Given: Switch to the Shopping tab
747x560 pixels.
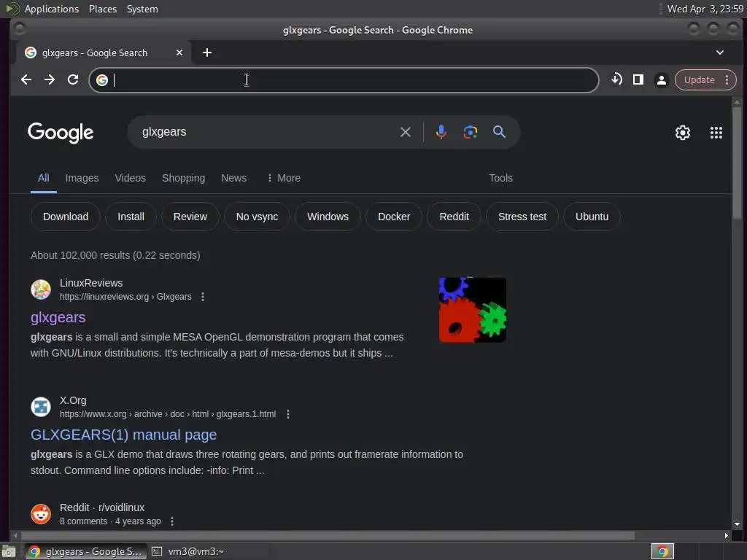Looking at the screenshot, I should [183, 178].
